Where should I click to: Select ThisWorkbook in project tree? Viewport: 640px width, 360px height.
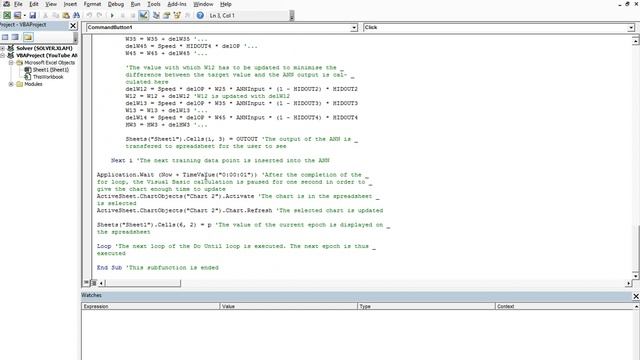[48, 77]
